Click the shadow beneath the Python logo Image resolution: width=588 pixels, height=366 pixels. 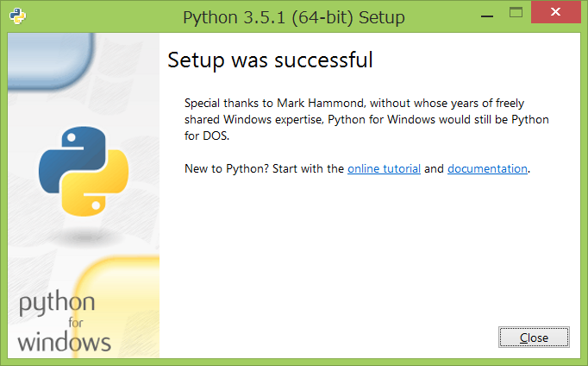84,237
